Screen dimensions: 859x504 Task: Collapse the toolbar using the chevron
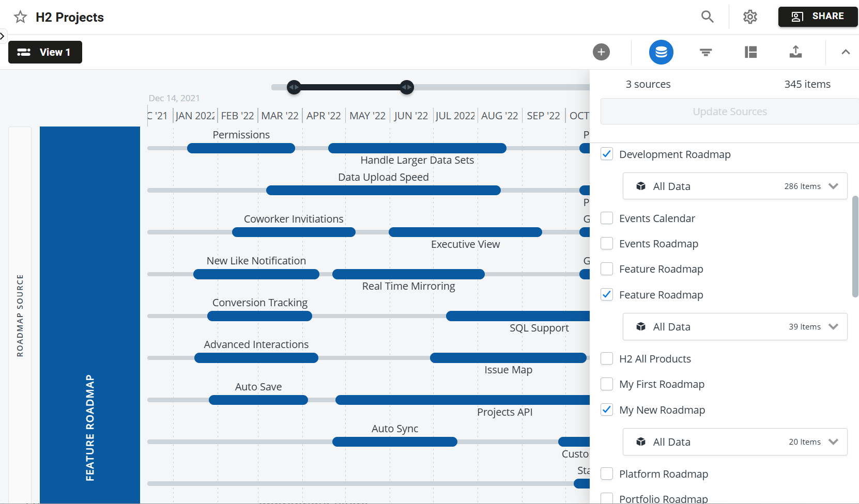pyautogui.click(x=846, y=52)
